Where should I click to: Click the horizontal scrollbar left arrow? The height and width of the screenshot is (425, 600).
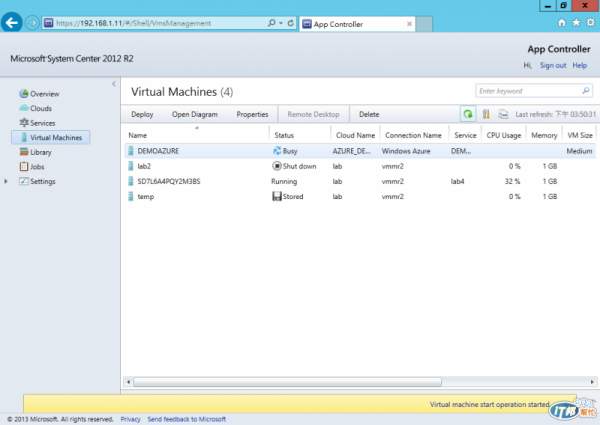tap(128, 382)
